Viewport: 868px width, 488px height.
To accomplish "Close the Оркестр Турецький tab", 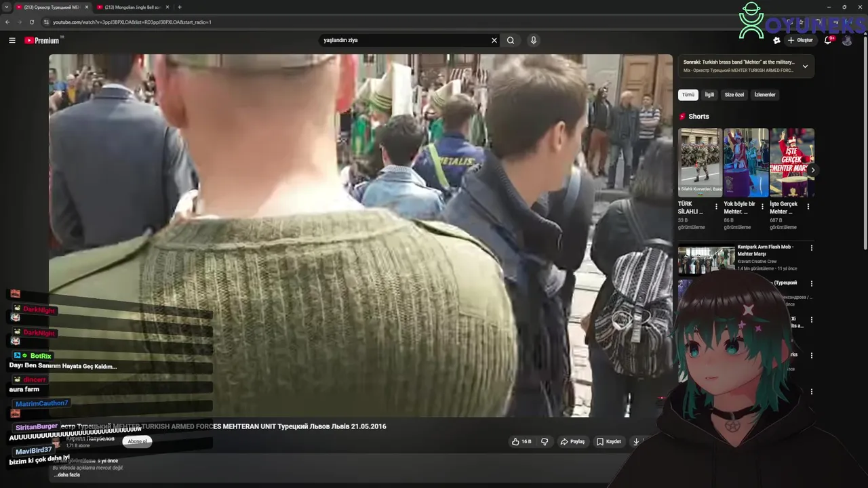I will pos(87,7).
